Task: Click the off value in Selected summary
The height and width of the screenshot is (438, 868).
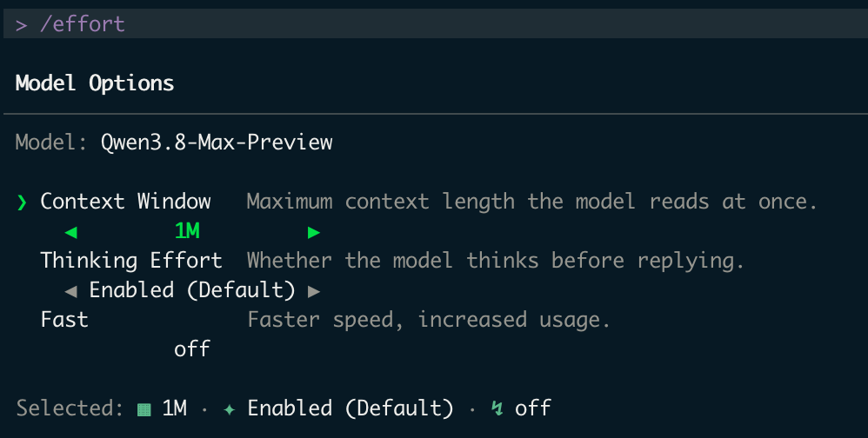Action: (x=532, y=408)
